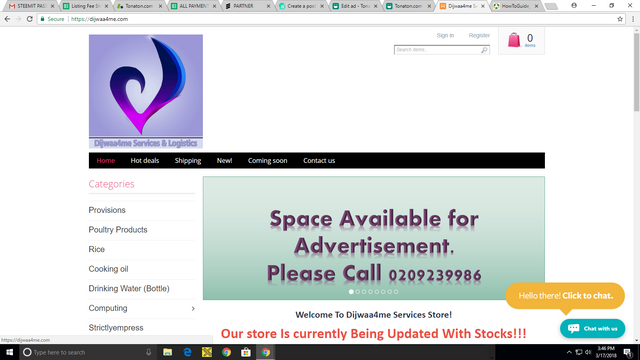Select the fifth carousel slide dot

tap(377, 291)
